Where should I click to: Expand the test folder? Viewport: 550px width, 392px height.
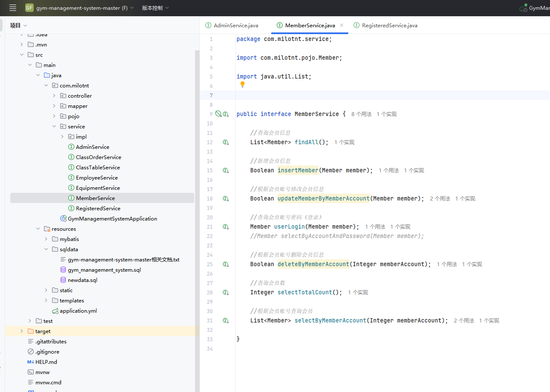30,321
